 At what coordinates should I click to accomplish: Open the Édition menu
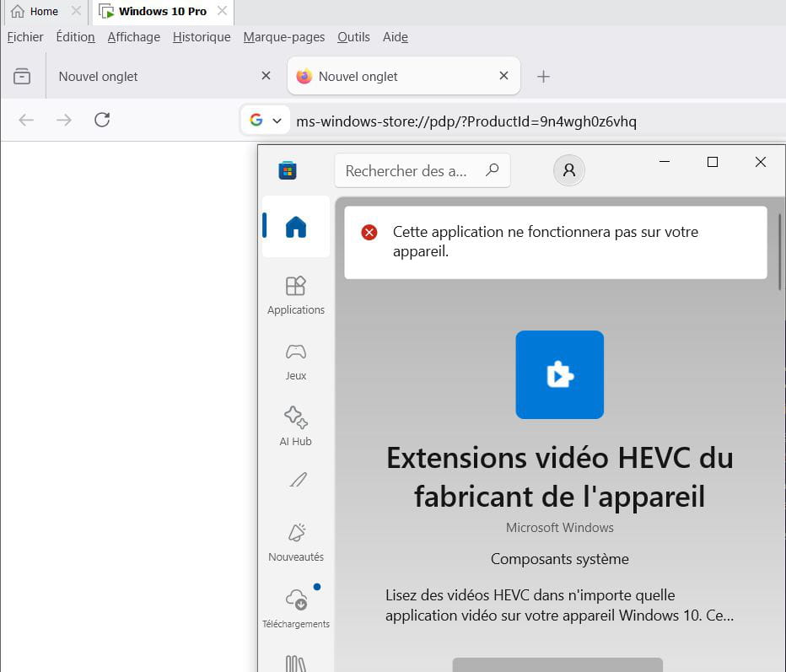pos(75,37)
